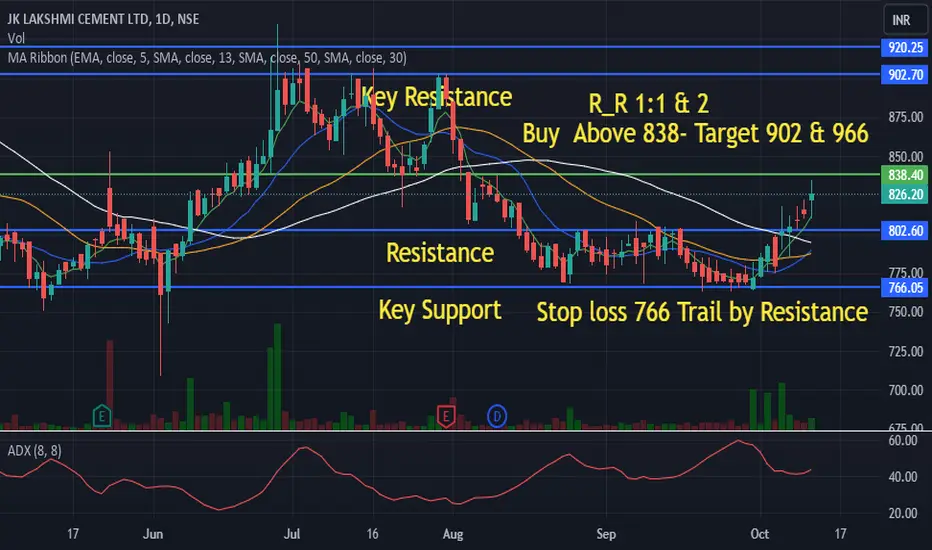
Task: Click the 40.00 ADX scale value
Action: (x=903, y=477)
